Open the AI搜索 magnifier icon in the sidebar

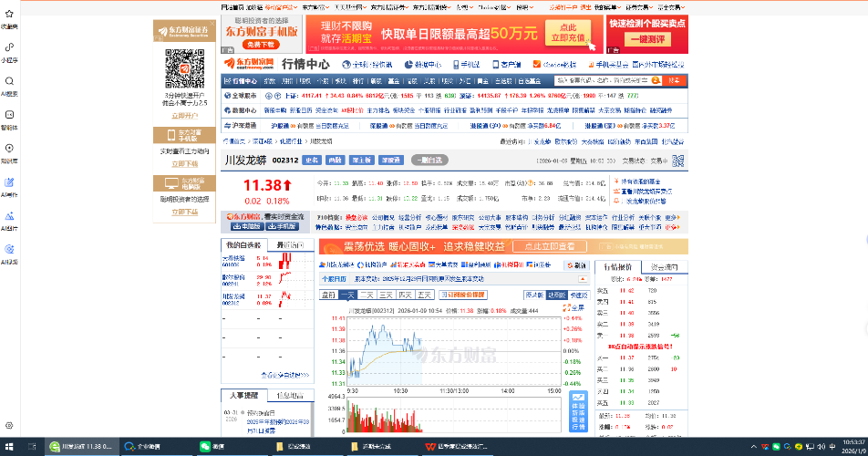[9, 81]
